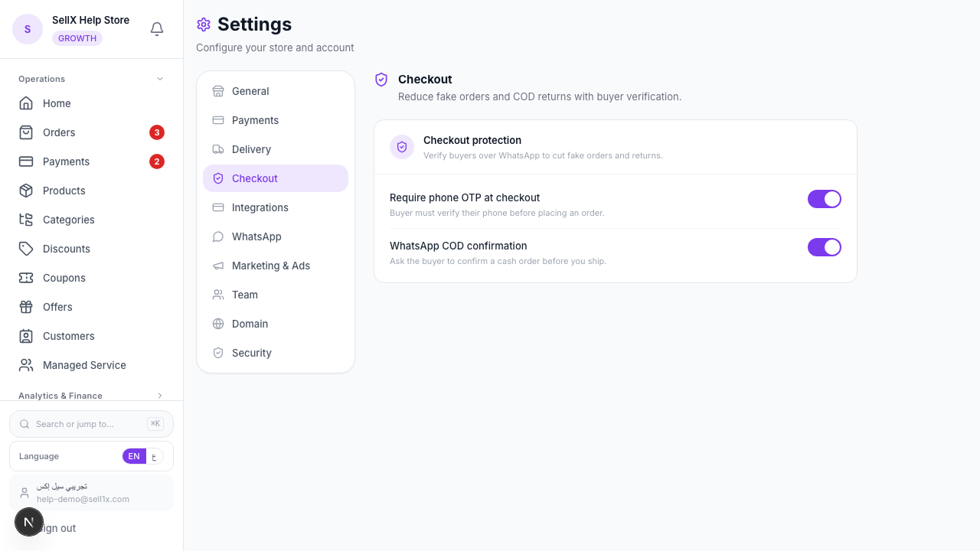This screenshot has width=980, height=551.
Task: Switch language to EN
Action: tap(134, 456)
